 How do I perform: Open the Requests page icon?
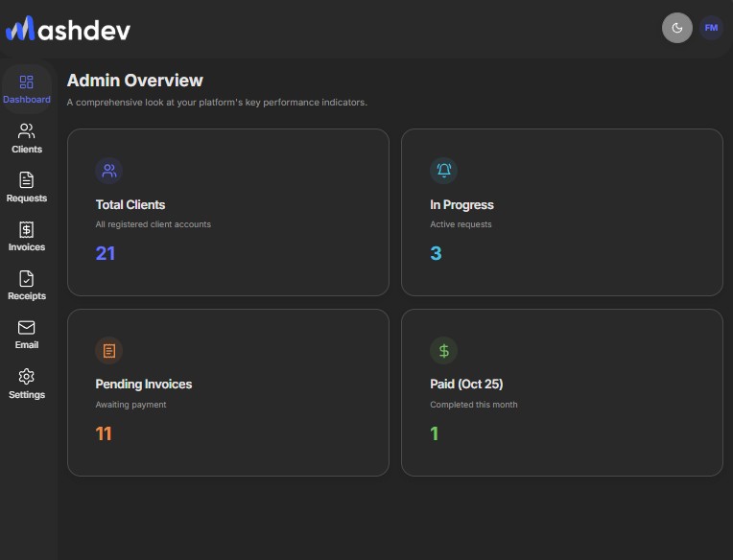click(27, 180)
